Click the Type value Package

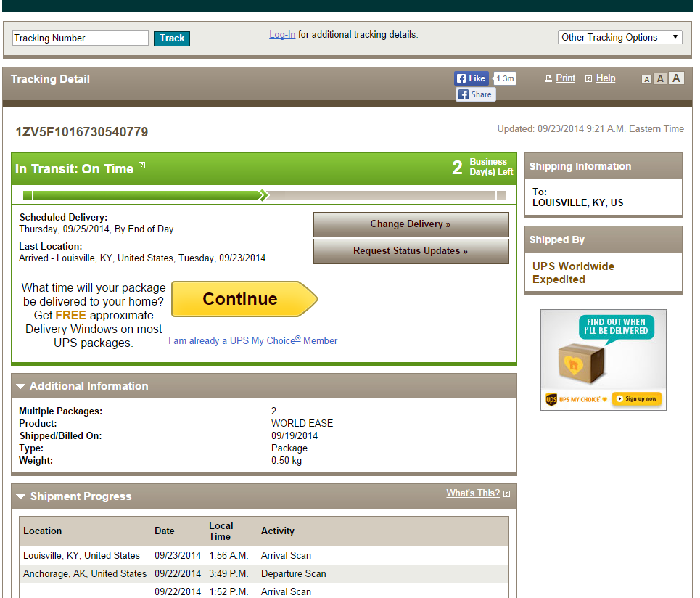[x=289, y=448]
